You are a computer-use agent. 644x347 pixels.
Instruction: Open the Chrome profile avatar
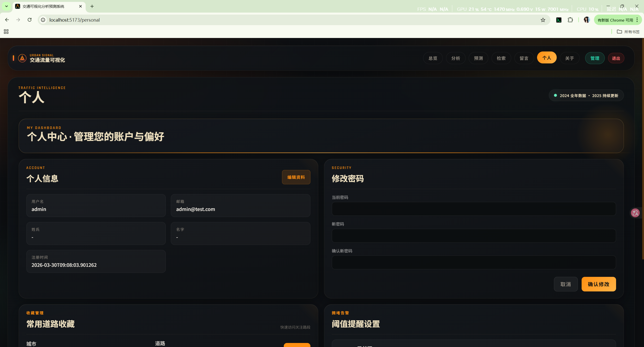(x=587, y=20)
